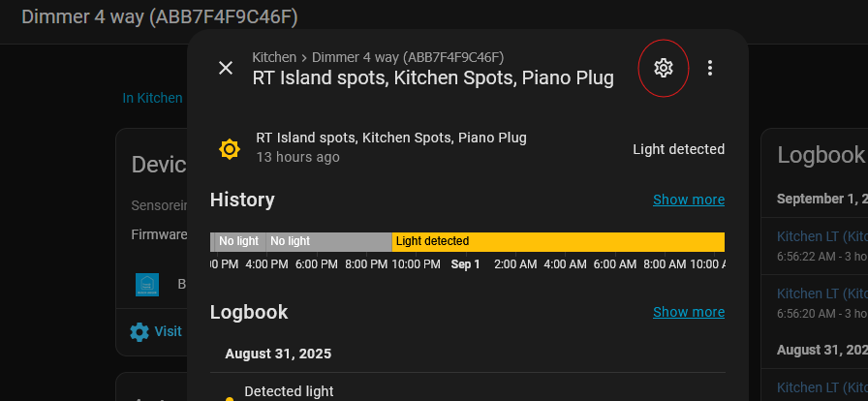Click the blue Visit gear icon

tap(139, 331)
